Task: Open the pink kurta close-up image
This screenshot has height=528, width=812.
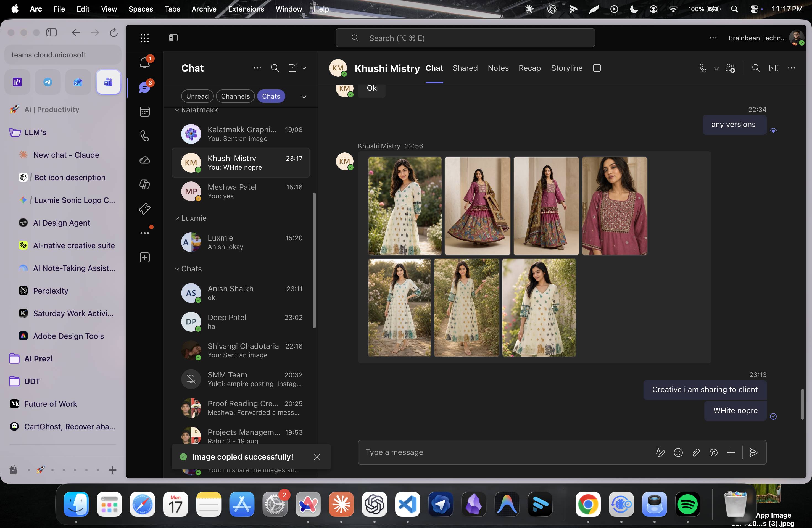Action: (614, 206)
